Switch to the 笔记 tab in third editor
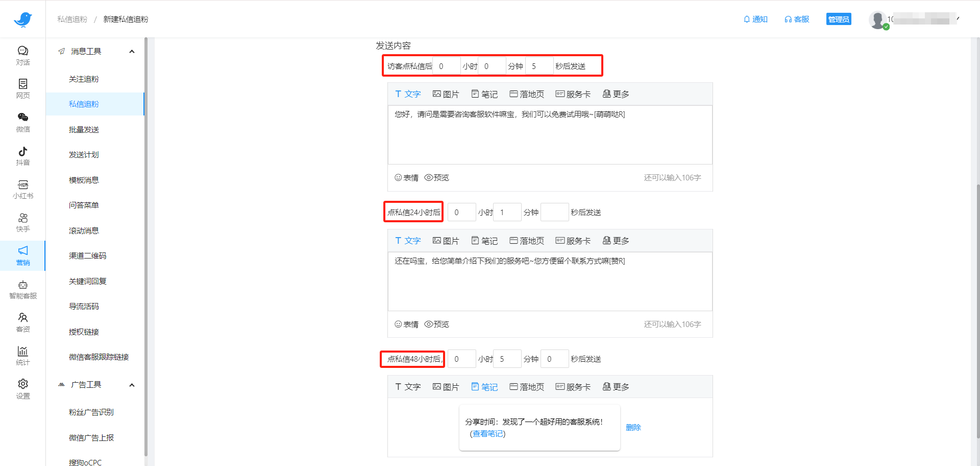This screenshot has height=466, width=980. 484,387
